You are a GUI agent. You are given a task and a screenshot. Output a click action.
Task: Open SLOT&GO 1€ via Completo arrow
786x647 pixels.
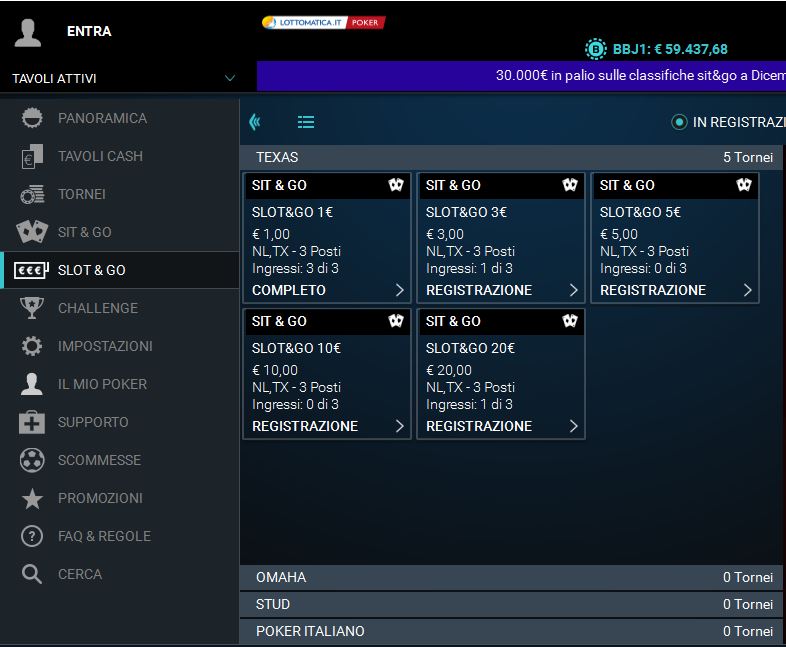coord(400,290)
